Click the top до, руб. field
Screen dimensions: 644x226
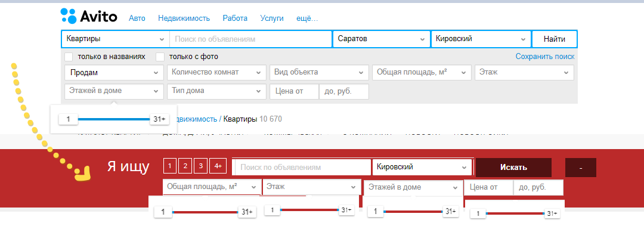point(344,91)
